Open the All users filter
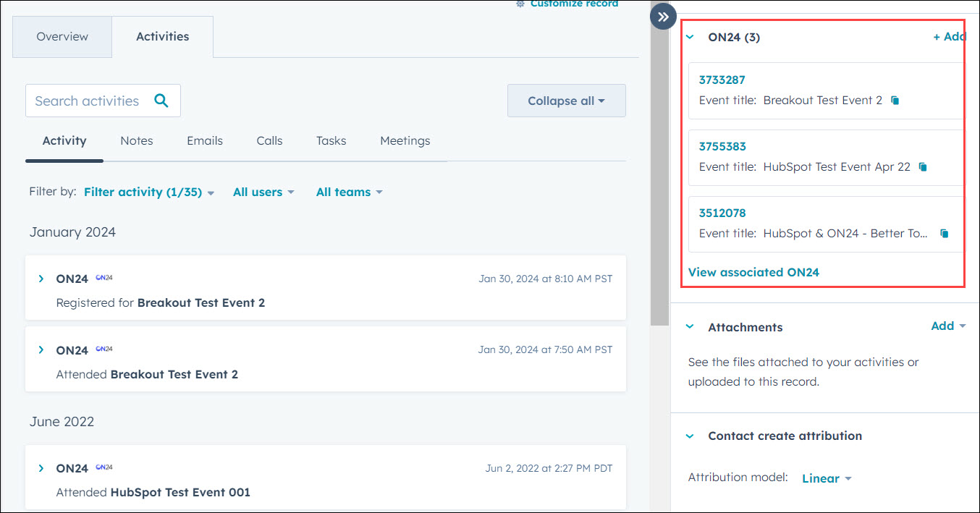This screenshot has width=980, height=513. [x=263, y=192]
